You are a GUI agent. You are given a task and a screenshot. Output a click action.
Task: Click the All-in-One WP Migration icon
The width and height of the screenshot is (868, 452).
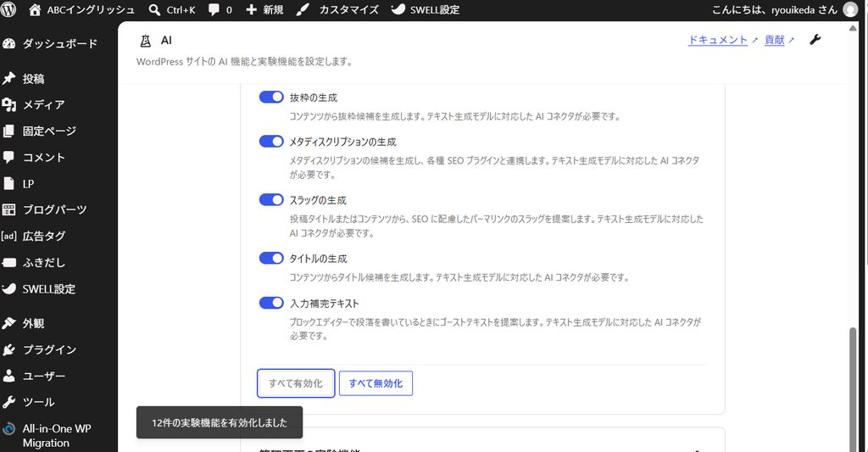pos(8,429)
